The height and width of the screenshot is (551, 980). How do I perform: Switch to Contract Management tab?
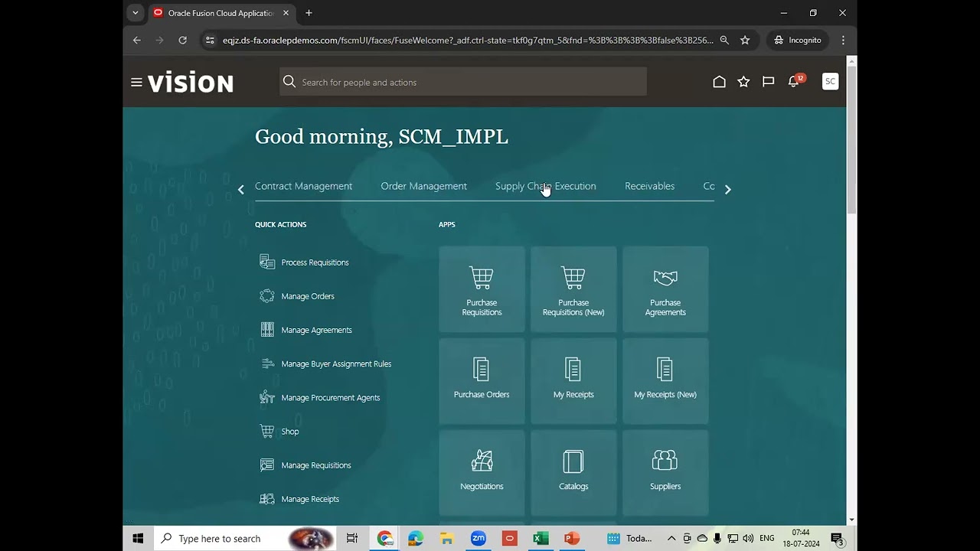pyautogui.click(x=303, y=186)
